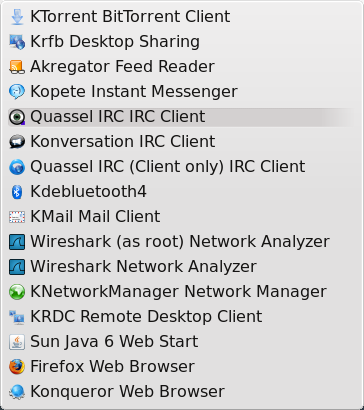The width and height of the screenshot is (364, 410).
Task: Launch KMail Mail Client
Action: coord(182,217)
